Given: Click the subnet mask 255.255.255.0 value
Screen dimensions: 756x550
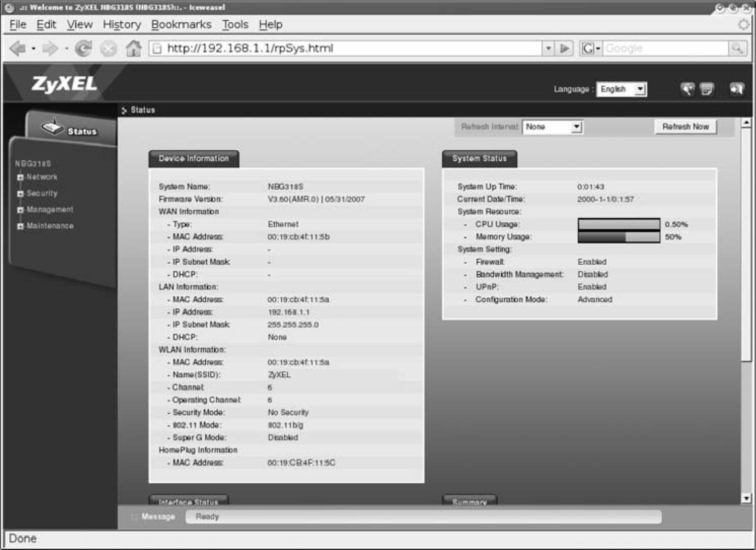Looking at the screenshot, I should [x=293, y=325].
